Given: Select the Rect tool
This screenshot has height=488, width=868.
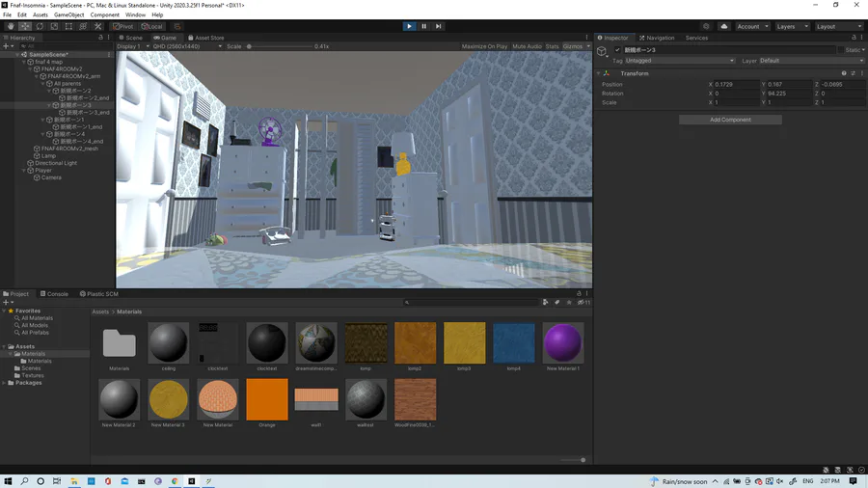Looking at the screenshot, I should 68,26.
